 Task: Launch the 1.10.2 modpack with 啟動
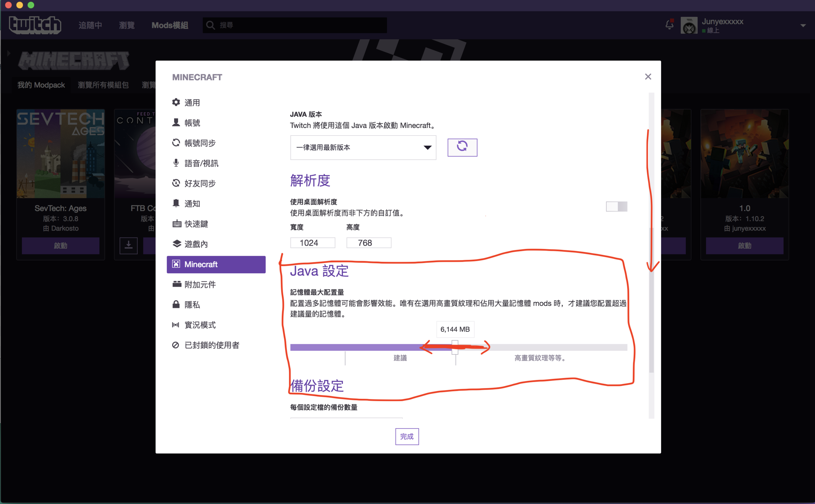coord(745,246)
